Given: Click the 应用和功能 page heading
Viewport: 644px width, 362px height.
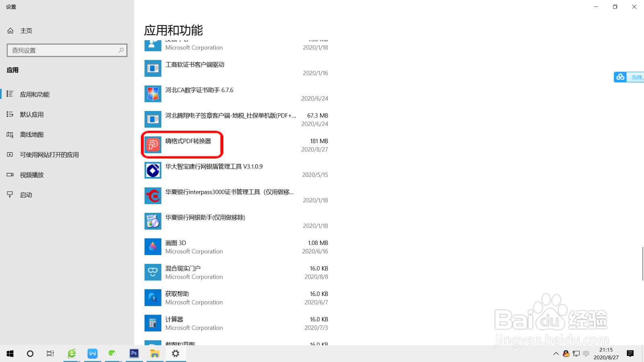Looking at the screenshot, I should (173, 30).
